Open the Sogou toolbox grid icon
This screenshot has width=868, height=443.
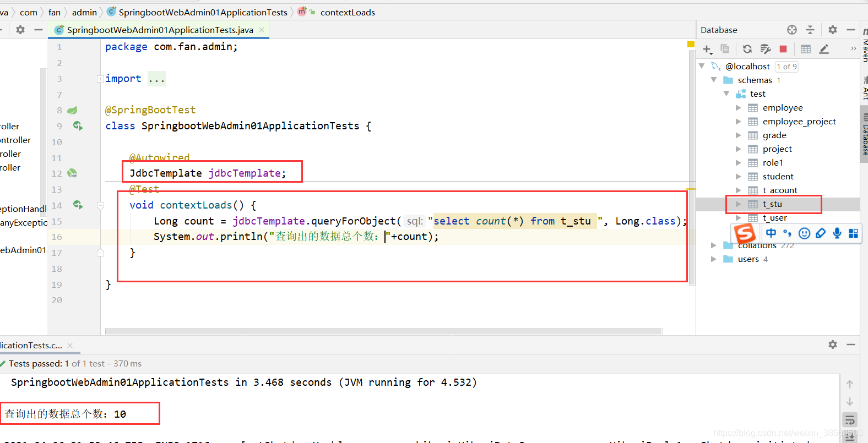point(853,233)
